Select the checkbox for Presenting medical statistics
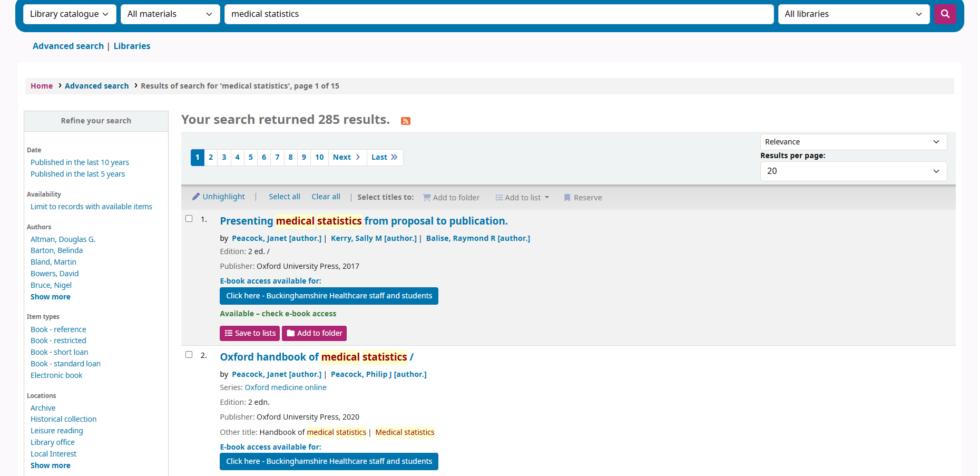980x476 pixels. 189,218
